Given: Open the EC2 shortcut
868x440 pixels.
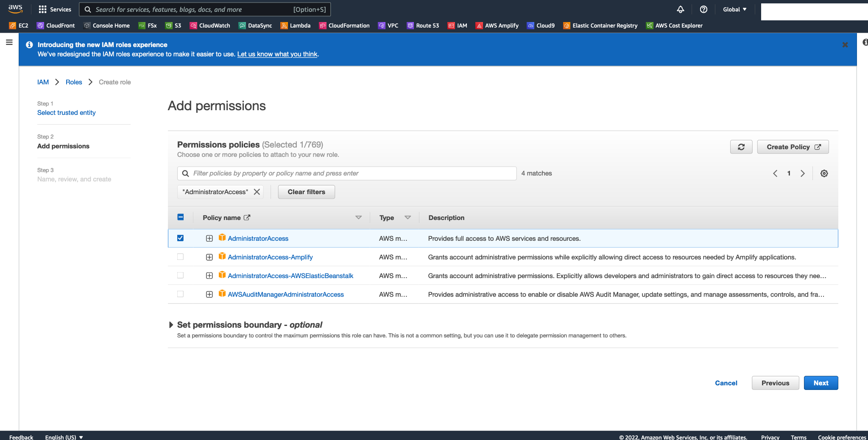Looking at the screenshot, I should (x=19, y=25).
